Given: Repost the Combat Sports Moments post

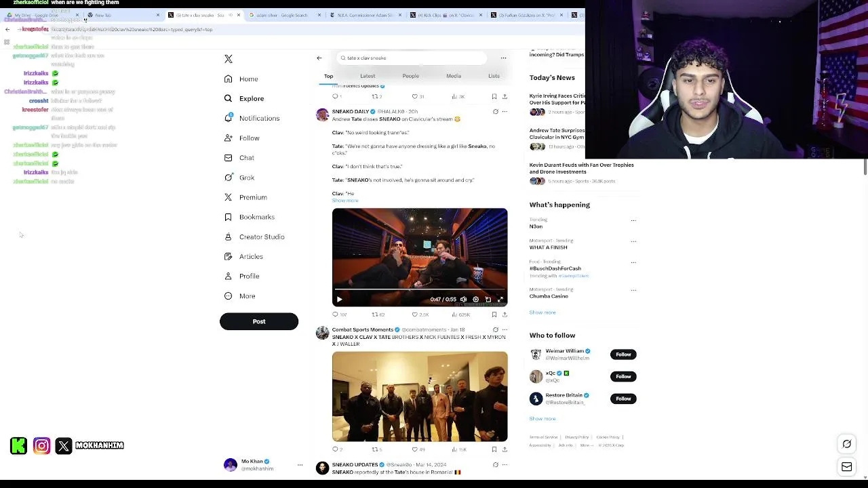Looking at the screenshot, I should pyautogui.click(x=374, y=449).
